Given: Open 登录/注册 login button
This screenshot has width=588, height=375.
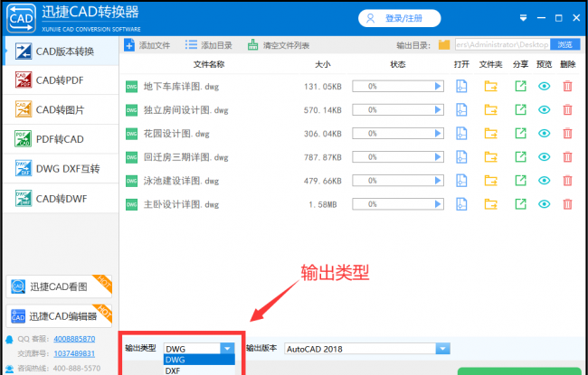Looking at the screenshot, I should pos(399,18).
